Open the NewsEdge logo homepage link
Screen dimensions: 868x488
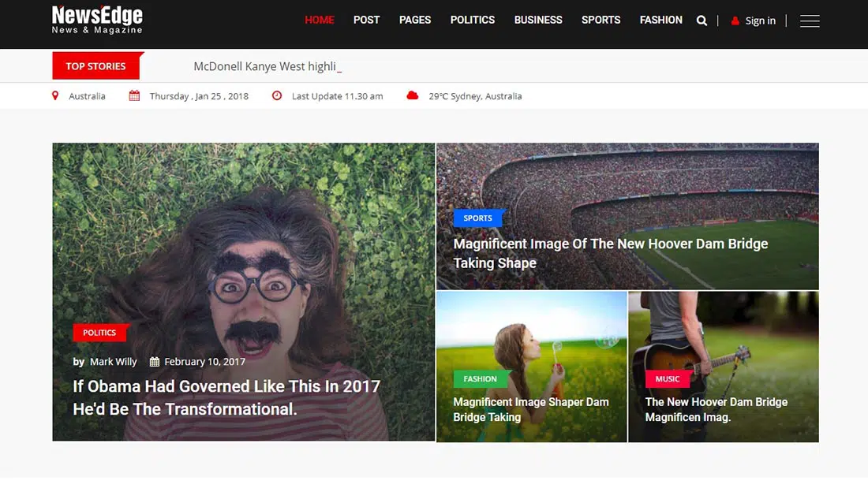pyautogui.click(x=97, y=20)
